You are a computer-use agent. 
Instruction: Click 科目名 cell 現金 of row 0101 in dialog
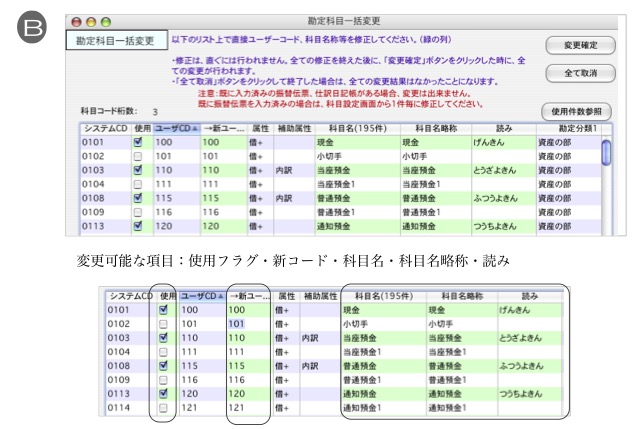[x=325, y=143]
